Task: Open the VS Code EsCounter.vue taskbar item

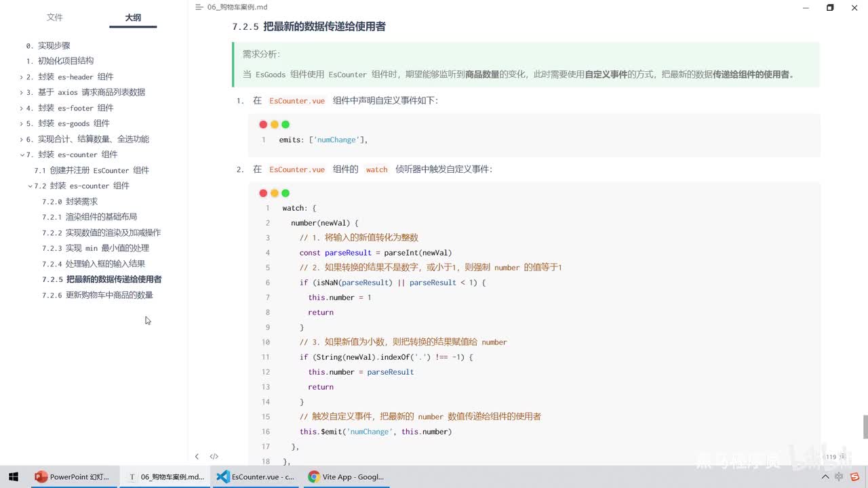Action: (256, 477)
